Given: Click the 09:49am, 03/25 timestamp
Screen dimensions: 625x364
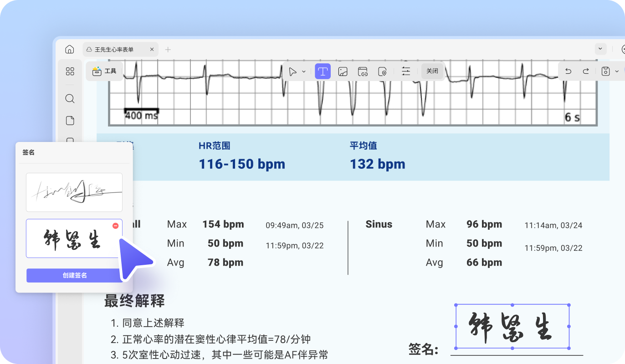Looking at the screenshot, I should click(295, 225).
